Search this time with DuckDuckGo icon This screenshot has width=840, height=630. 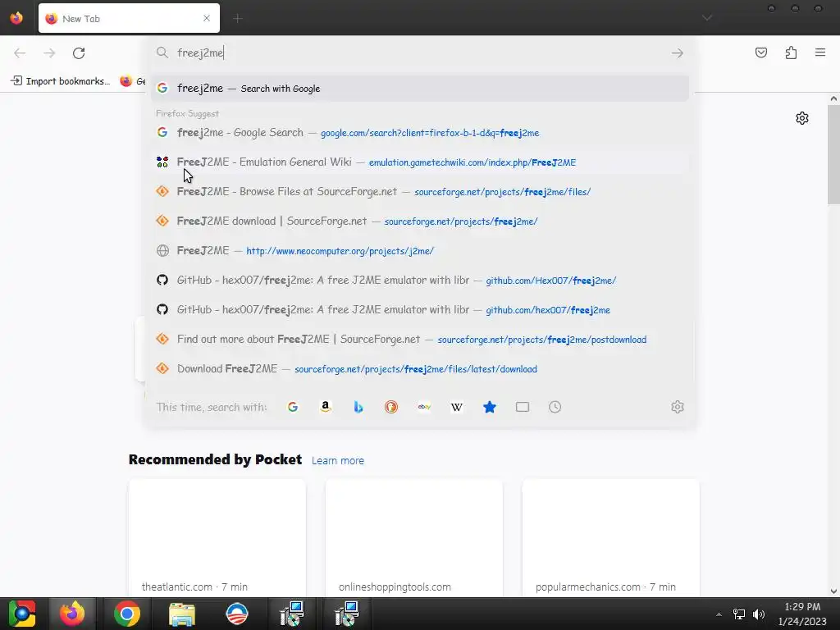click(391, 407)
